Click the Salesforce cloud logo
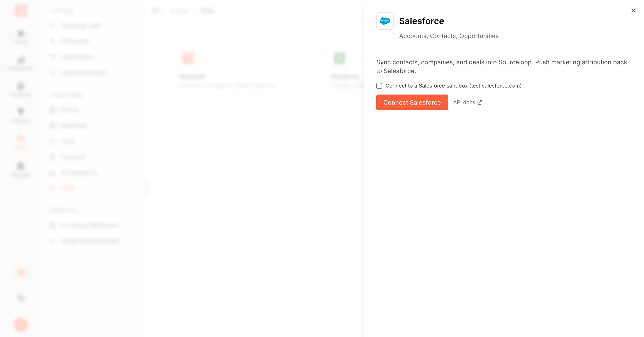Screen dimensions: 644x337 (x=385, y=21)
